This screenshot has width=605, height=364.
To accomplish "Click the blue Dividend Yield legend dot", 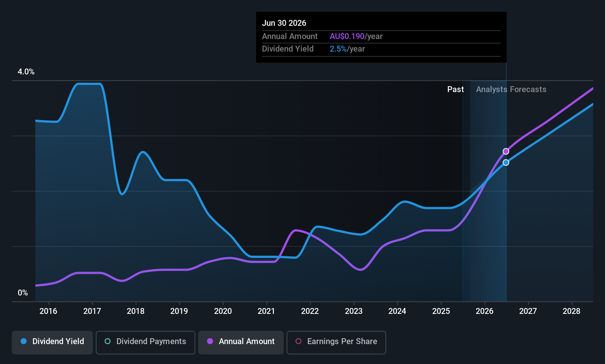I will (x=24, y=341).
